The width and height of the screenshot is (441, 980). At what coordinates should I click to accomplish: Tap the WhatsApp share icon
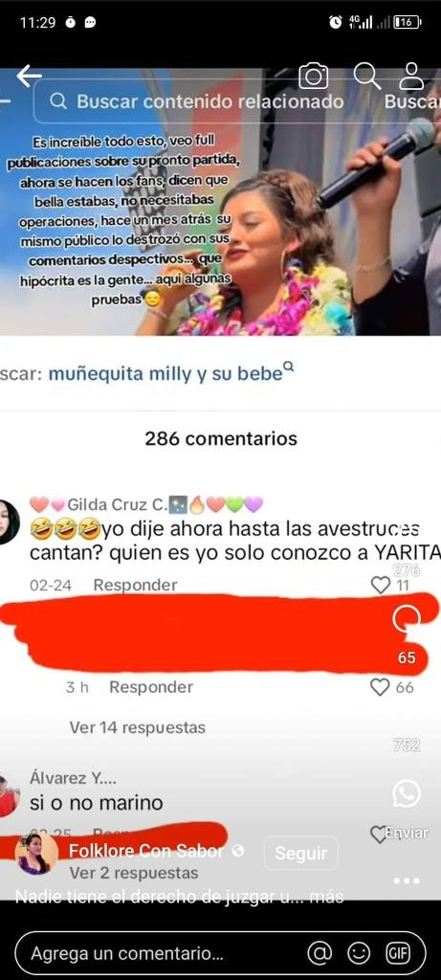tap(407, 794)
